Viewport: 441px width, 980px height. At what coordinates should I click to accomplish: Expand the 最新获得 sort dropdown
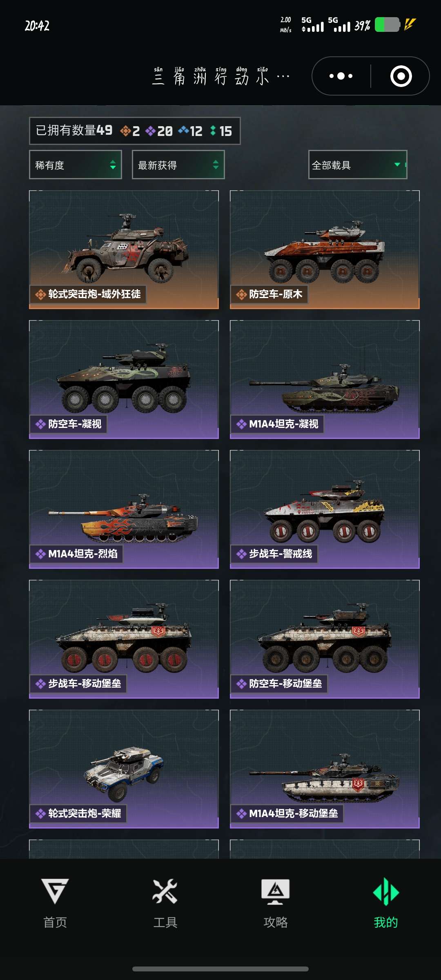(x=178, y=165)
